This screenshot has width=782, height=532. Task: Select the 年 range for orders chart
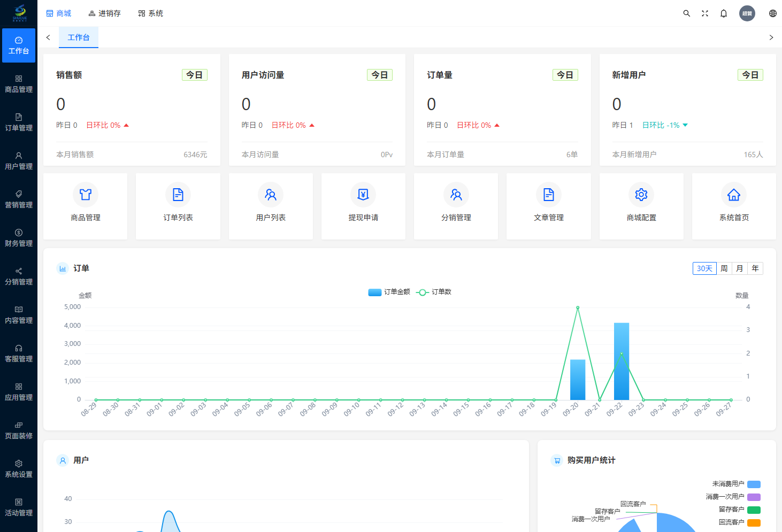coord(755,268)
